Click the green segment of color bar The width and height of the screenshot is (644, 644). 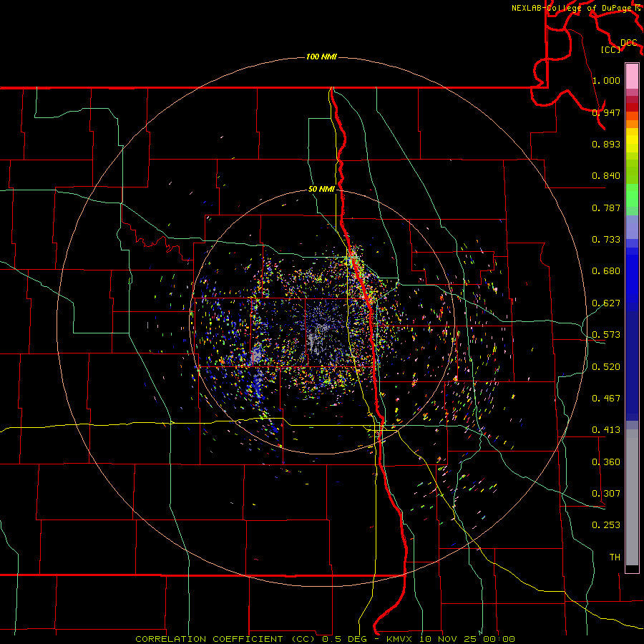(x=632, y=195)
